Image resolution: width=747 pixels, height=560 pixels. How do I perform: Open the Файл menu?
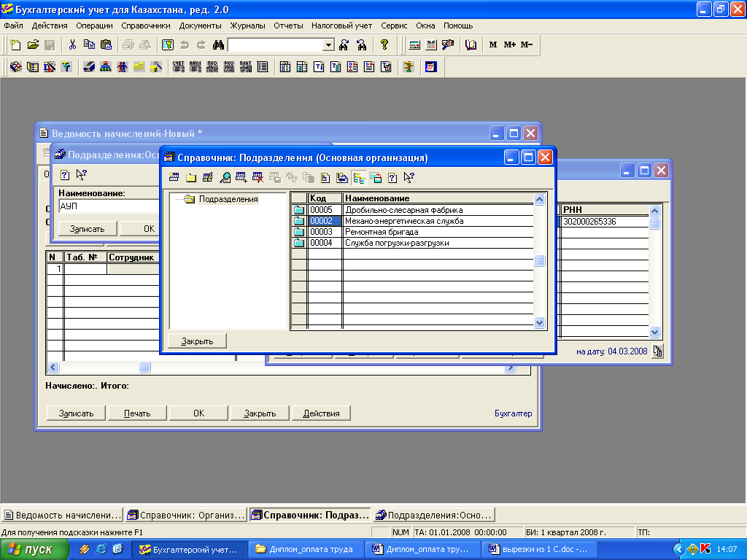(13, 26)
